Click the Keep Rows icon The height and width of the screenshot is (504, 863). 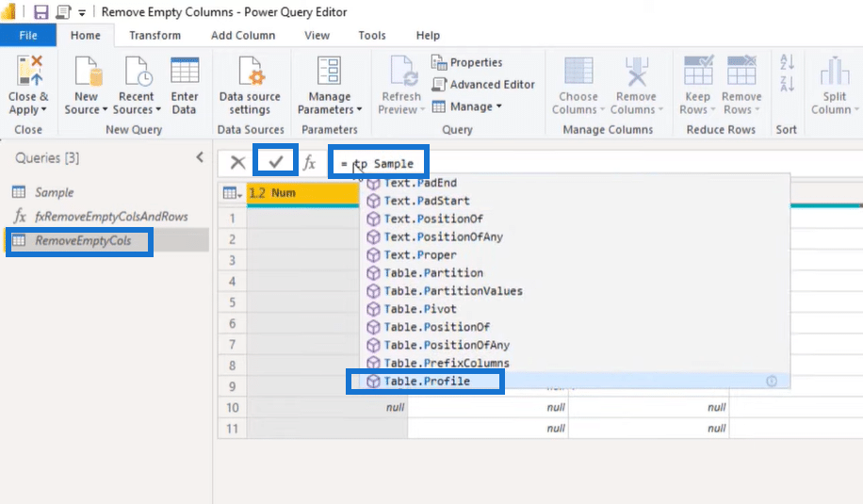coord(698,71)
